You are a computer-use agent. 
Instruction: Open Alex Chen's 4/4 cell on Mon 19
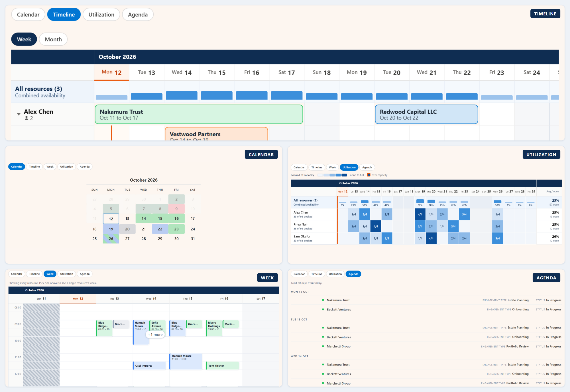pyautogui.click(x=420, y=214)
